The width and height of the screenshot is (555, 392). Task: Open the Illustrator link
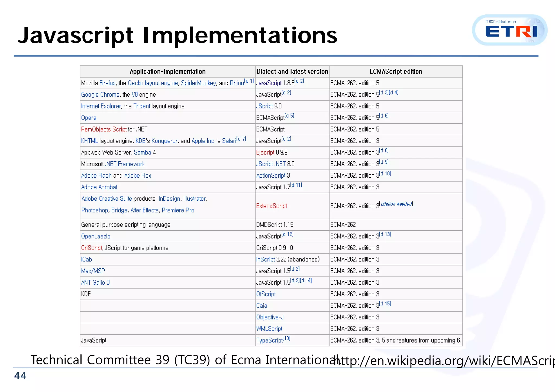[x=195, y=199]
